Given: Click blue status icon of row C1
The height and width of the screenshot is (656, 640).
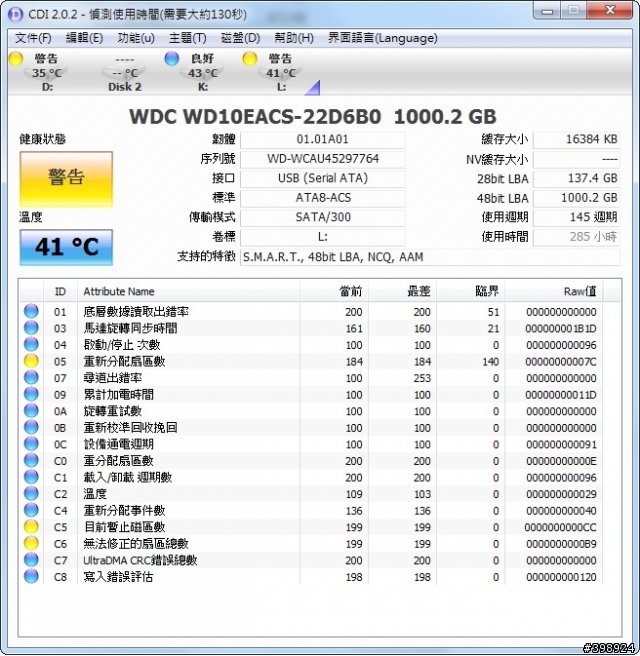Looking at the screenshot, I should pyautogui.click(x=31, y=477).
